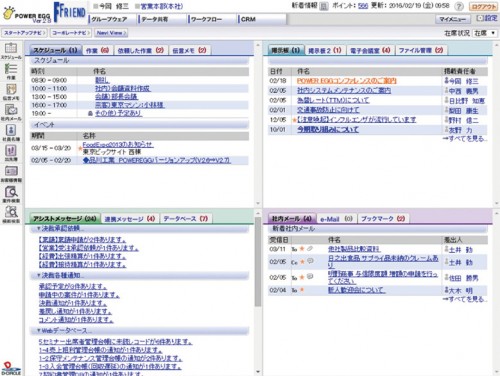Open the 在席状況 dropdown
This screenshot has width=500, height=376.
click(485, 33)
